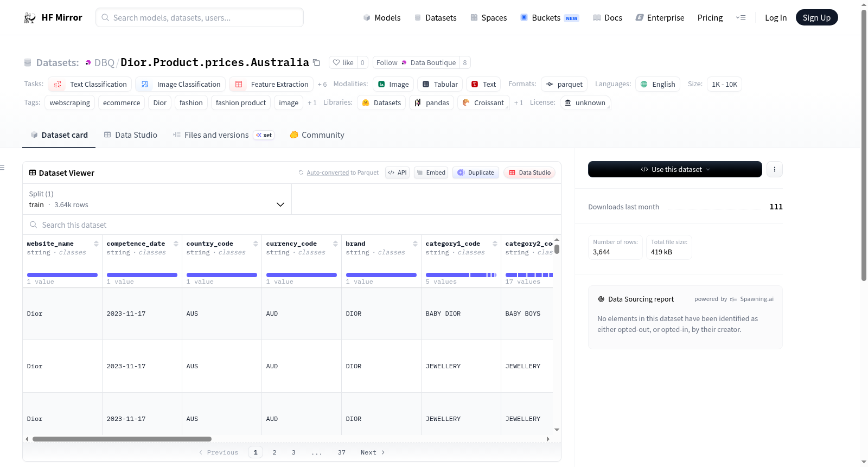The image size is (868, 467).
Task: Click the HF Mirror logo icon
Action: point(30,18)
